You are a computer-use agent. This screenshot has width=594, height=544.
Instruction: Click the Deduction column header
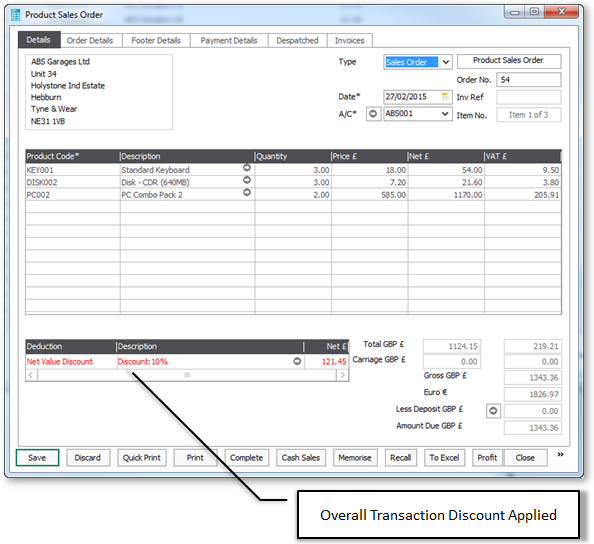(70, 346)
